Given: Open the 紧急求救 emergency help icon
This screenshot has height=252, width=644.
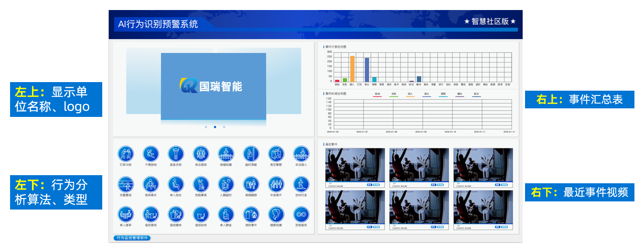Looking at the screenshot, I should [176, 154].
